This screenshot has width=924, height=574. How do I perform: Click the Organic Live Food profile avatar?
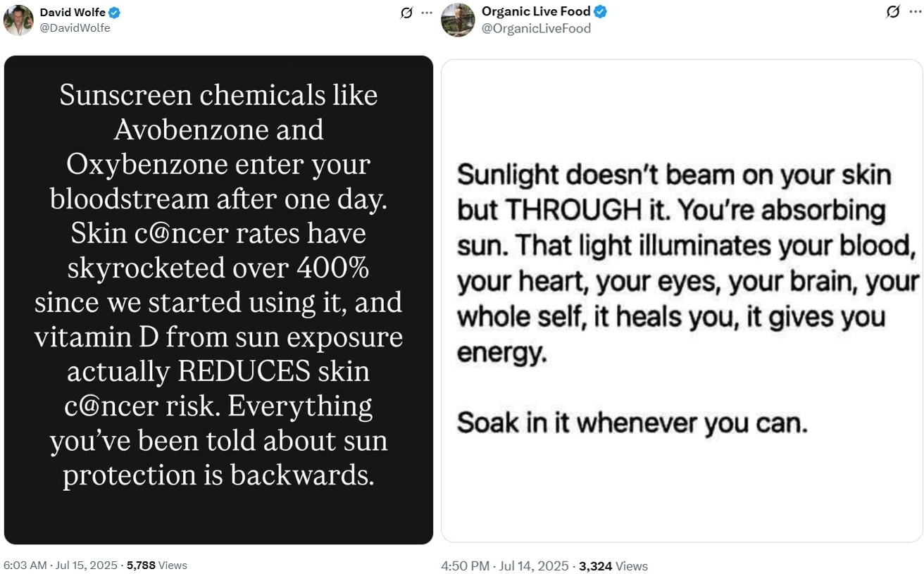[458, 20]
